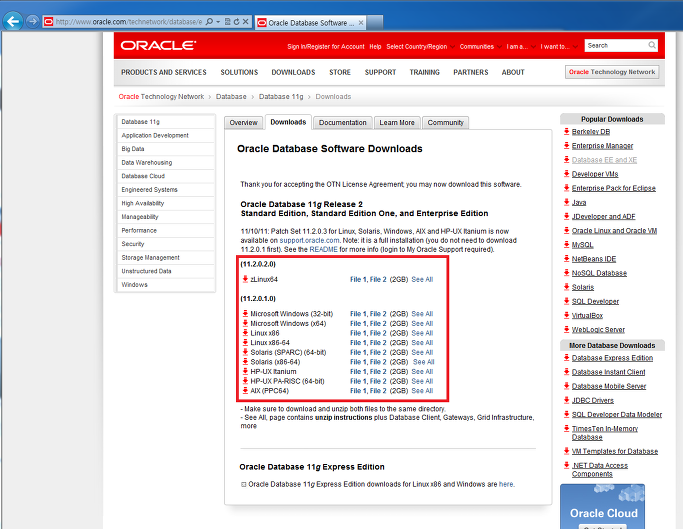
Task: Open the PRODUCTS AND SERVICES menu
Action: (x=164, y=72)
